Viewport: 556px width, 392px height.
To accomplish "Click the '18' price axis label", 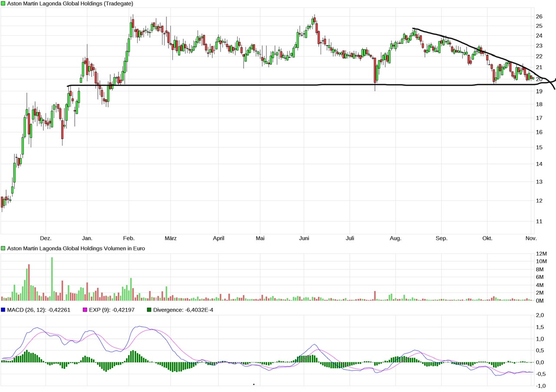I will coord(539,104).
